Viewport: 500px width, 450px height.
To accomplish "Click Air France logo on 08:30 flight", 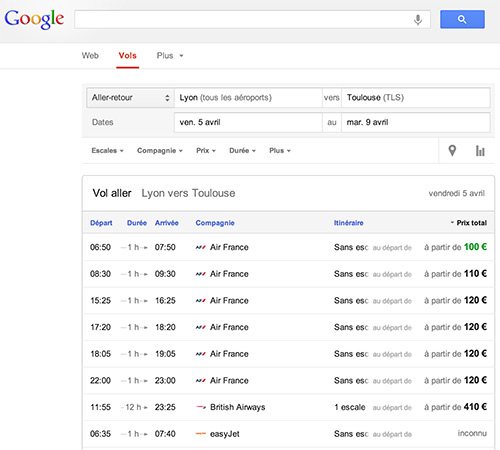I will (x=201, y=274).
